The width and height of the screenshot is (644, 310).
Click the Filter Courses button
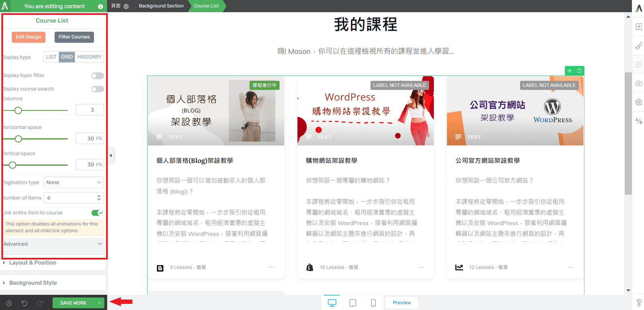74,37
